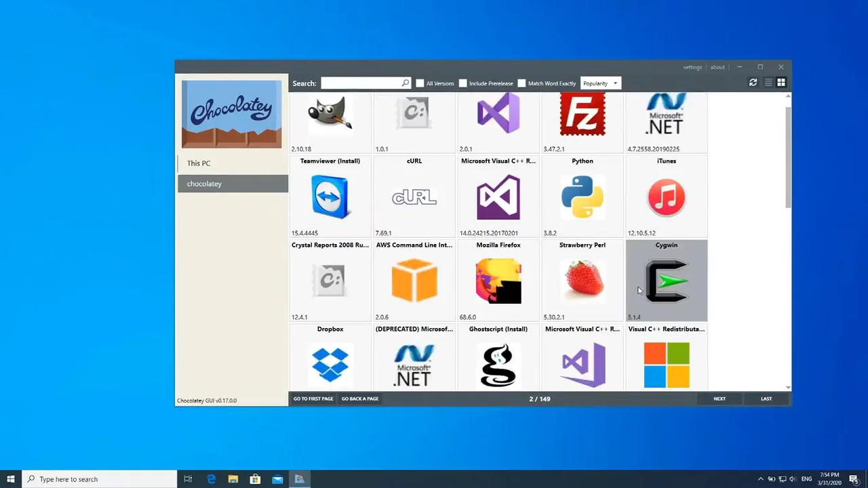This screenshot has height=488, width=868.
Task: Click the iTunes package icon
Action: pyautogui.click(x=666, y=197)
